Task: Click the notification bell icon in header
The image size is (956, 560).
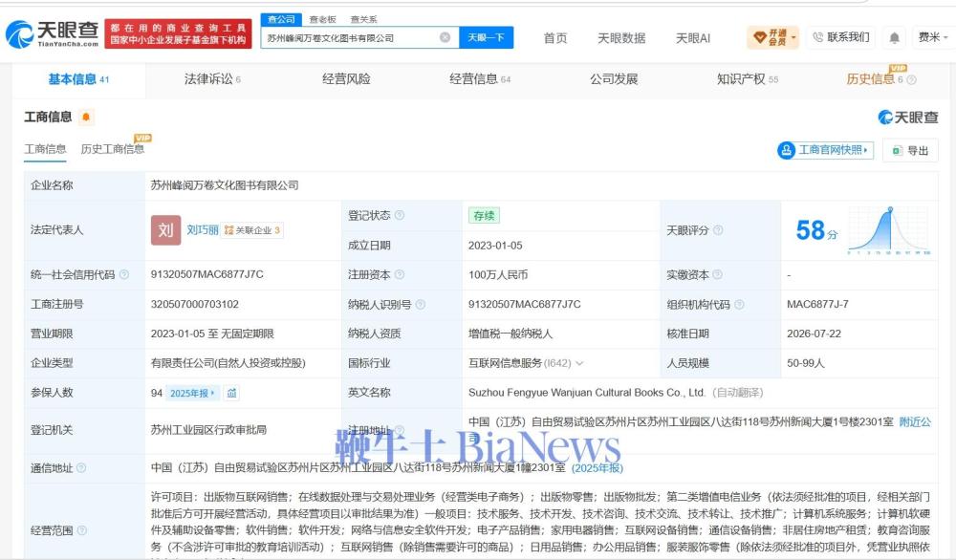Action: (x=894, y=38)
